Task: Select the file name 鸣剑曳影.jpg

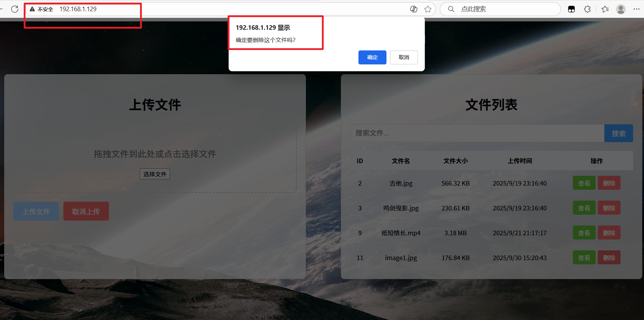Action: 401,208
